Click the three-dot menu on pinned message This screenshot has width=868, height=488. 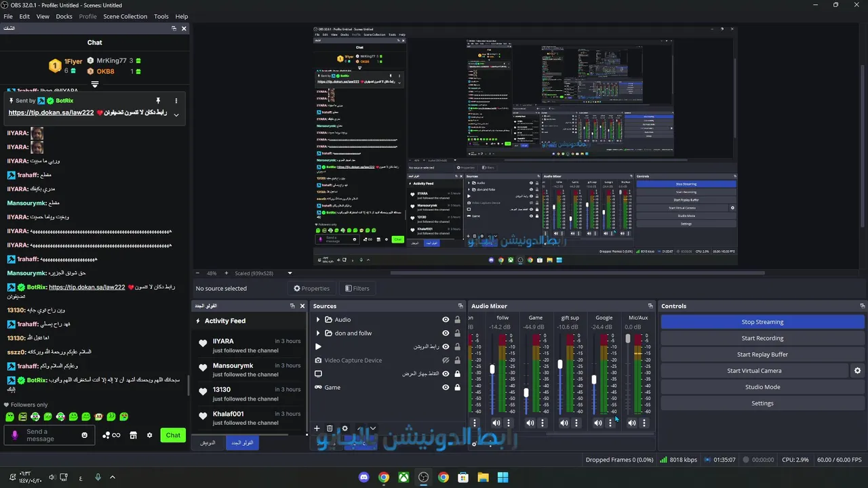(x=176, y=100)
